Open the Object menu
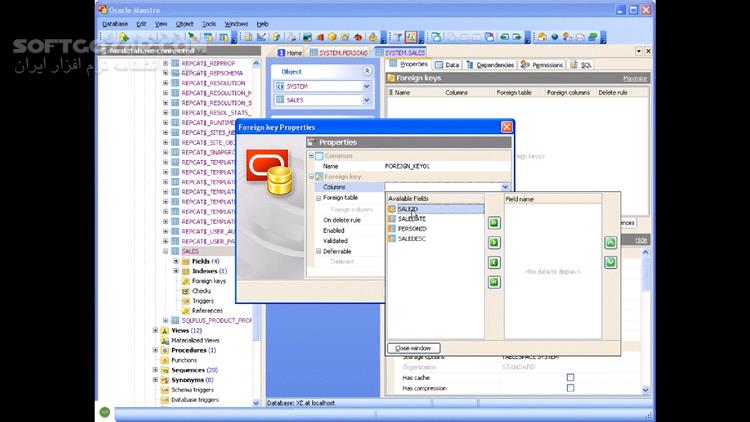The image size is (750, 422). [x=184, y=23]
